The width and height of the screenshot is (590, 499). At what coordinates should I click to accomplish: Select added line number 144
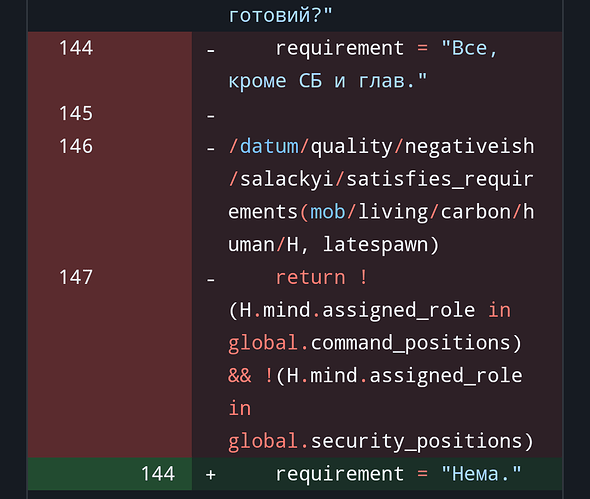[x=158, y=474]
